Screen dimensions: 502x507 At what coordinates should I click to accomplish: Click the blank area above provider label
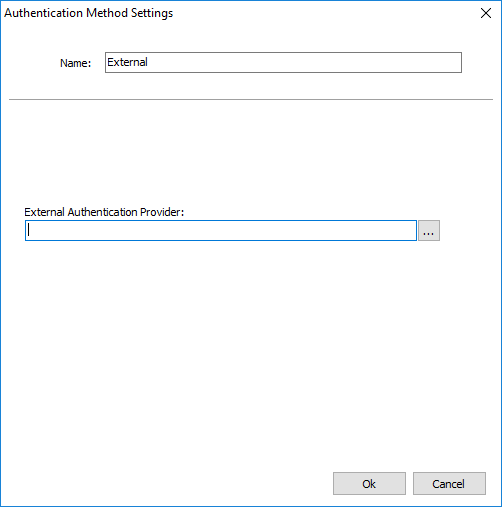[x=251, y=152]
